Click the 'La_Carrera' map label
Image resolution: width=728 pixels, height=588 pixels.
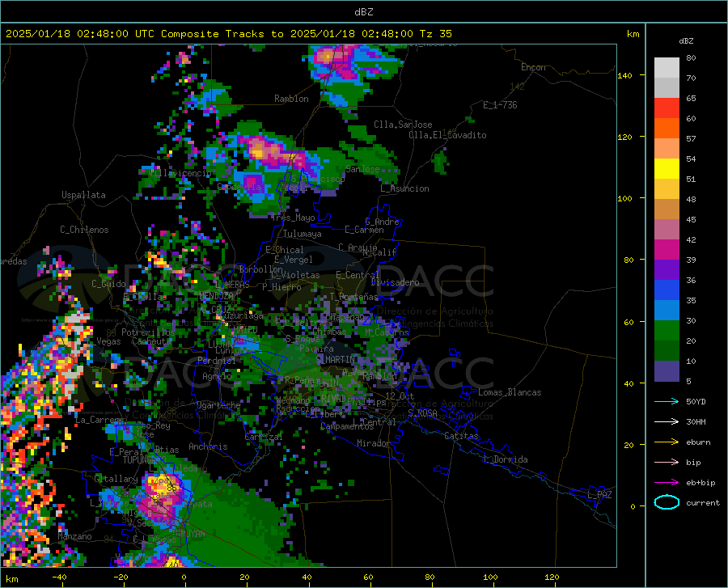coord(99,420)
